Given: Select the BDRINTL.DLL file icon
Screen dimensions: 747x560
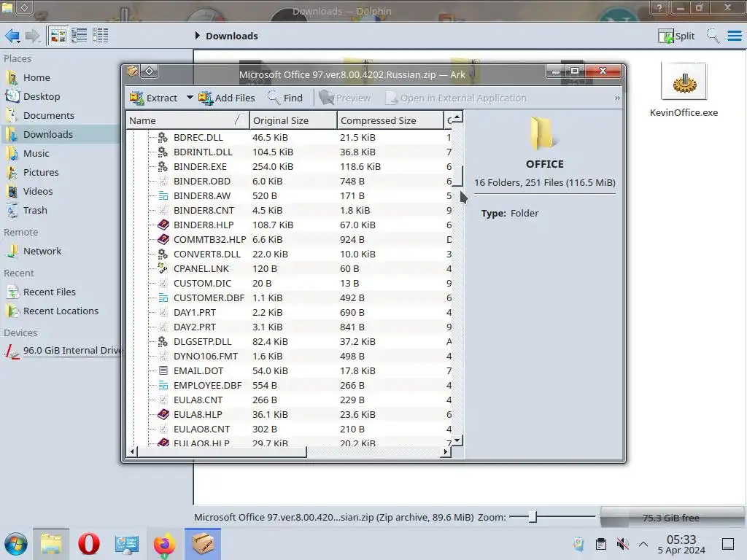Looking at the screenshot, I should 163,152.
